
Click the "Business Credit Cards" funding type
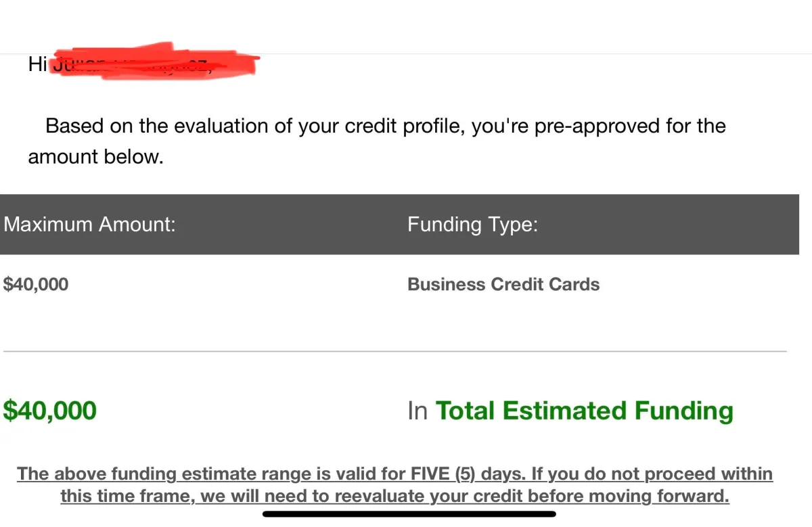pyautogui.click(x=503, y=284)
